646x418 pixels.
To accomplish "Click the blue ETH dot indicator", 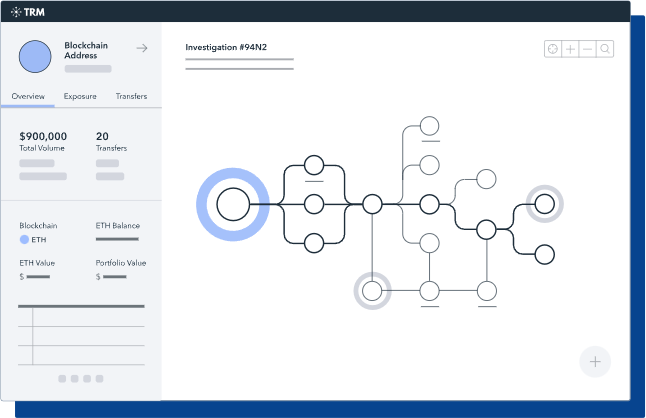I will pos(24,239).
